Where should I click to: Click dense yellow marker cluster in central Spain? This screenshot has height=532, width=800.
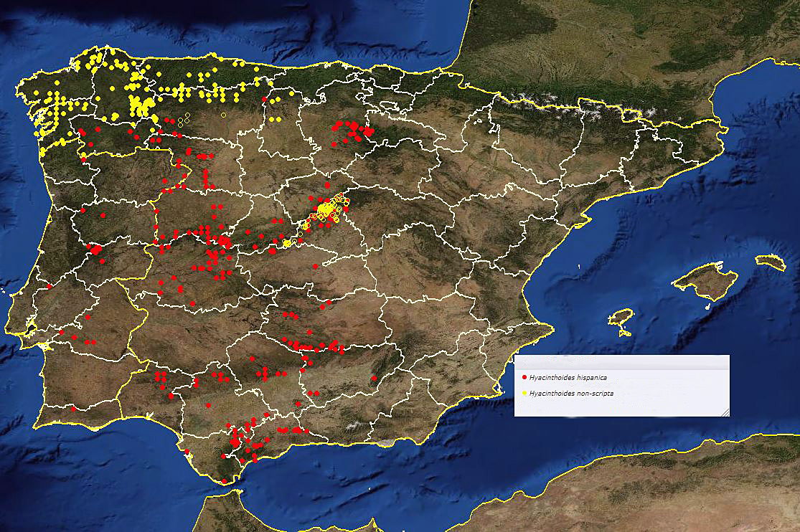326,209
